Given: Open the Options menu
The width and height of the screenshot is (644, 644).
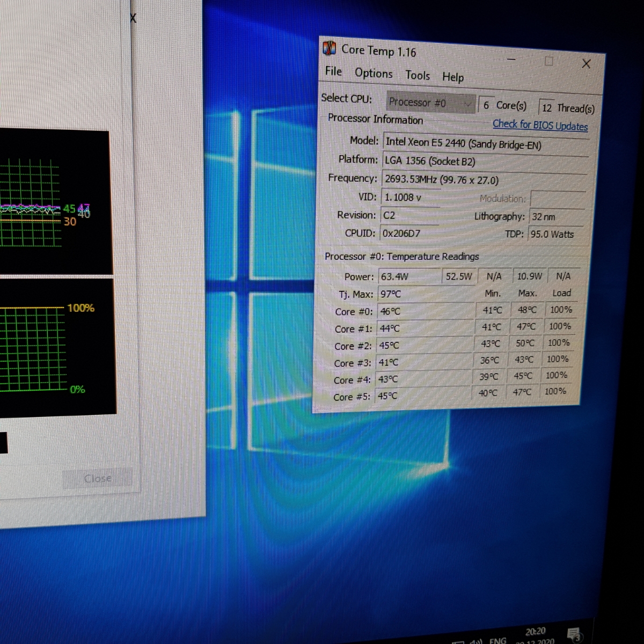Looking at the screenshot, I should click(x=374, y=74).
